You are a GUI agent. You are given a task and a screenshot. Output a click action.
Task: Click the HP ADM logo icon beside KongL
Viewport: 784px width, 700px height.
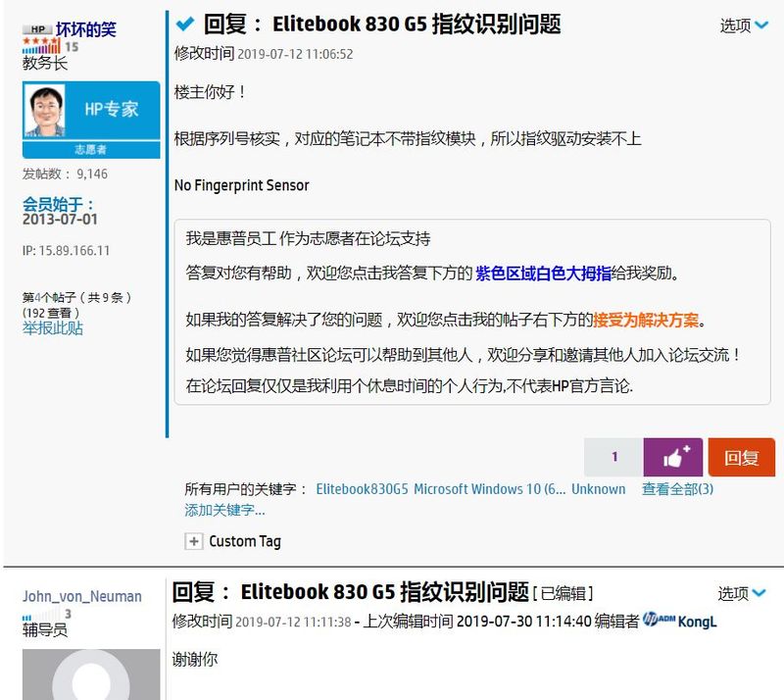pyautogui.click(x=659, y=620)
